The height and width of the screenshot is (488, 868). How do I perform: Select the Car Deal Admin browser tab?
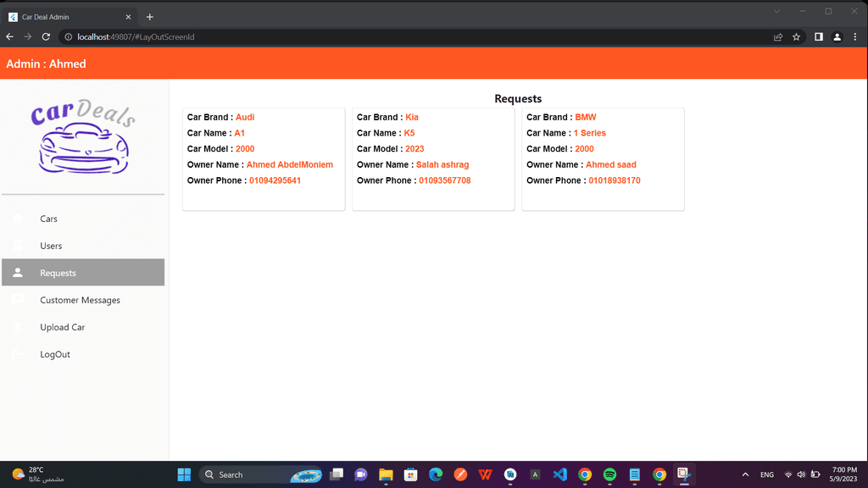70,17
